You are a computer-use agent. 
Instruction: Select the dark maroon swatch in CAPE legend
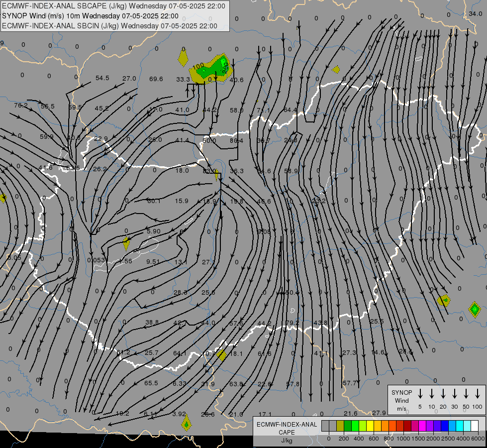[407, 426]
